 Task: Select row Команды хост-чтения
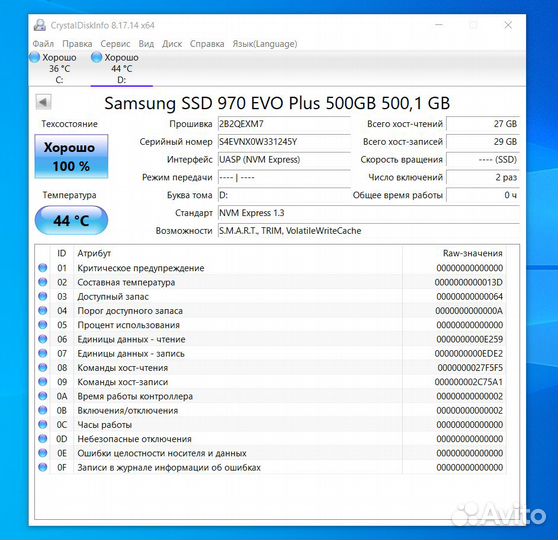[270, 367]
